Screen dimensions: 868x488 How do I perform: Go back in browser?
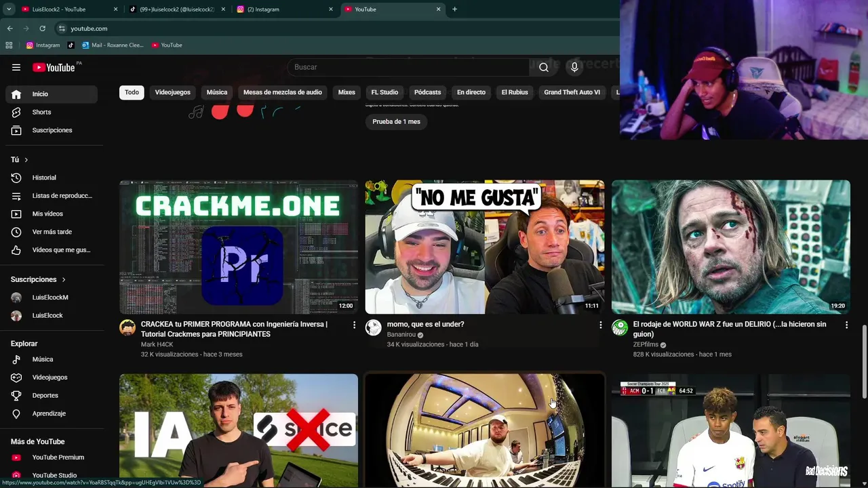tap(9, 28)
